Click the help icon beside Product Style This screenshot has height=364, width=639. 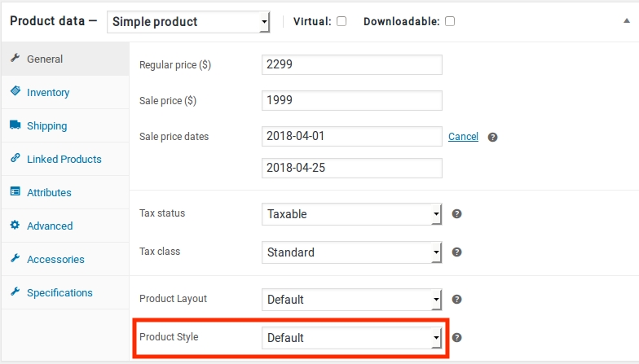(456, 338)
